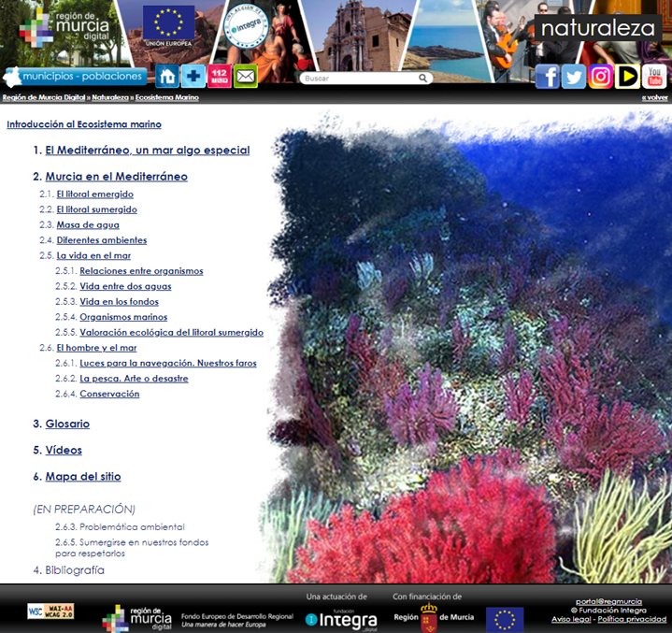Click the 2.6.3 Problemática ambiental text

click(120, 526)
